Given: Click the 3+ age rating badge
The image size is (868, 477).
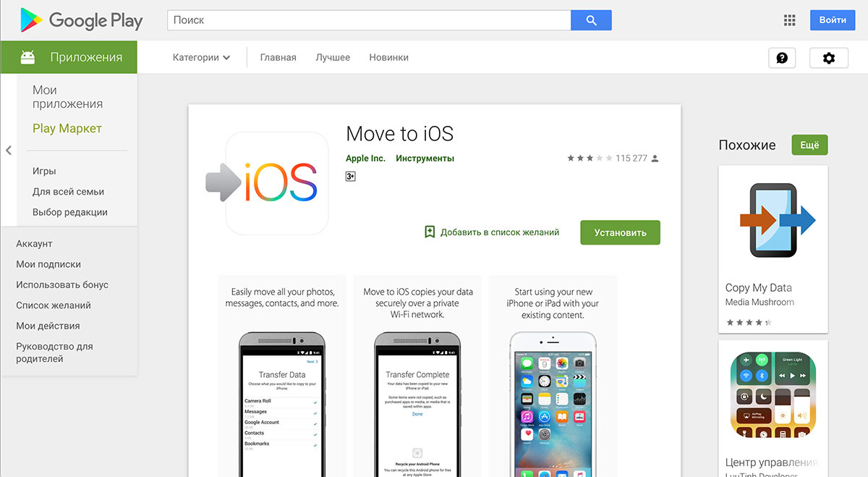Looking at the screenshot, I should pos(351,176).
